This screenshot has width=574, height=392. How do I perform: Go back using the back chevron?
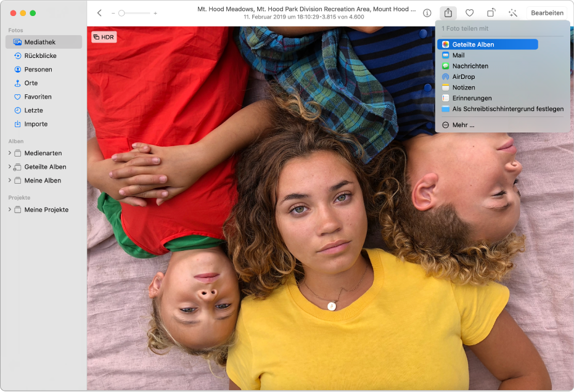click(x=99, y=13)
